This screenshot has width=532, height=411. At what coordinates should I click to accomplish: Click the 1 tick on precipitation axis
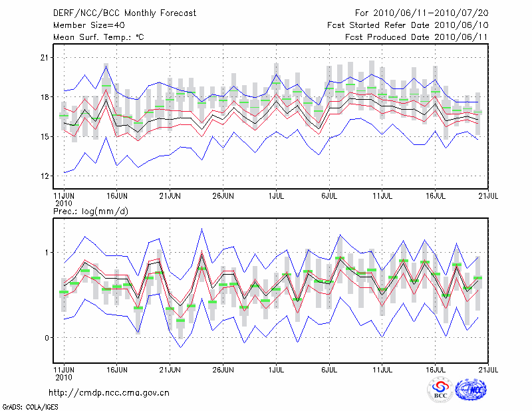(x=47, y=253)
